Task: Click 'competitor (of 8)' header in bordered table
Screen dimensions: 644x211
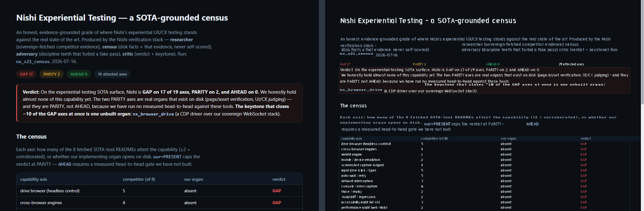Action: [x=139, y=179]
